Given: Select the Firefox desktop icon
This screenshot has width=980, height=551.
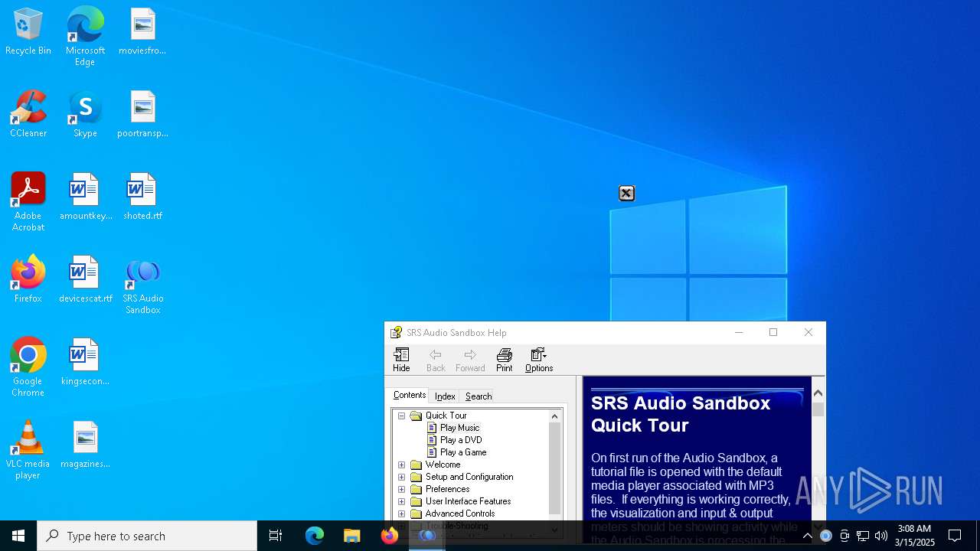Looking at the screenshot, I should click(x=28, y=280).
